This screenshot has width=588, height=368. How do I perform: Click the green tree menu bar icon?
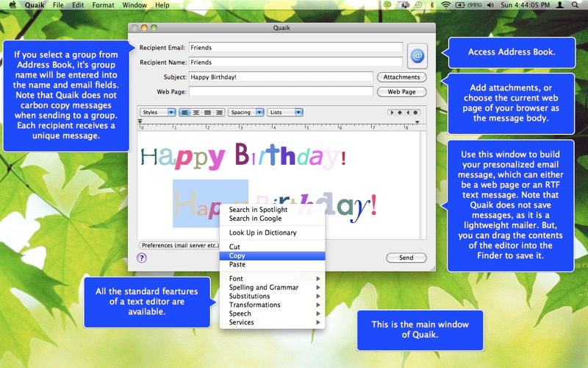387,5
